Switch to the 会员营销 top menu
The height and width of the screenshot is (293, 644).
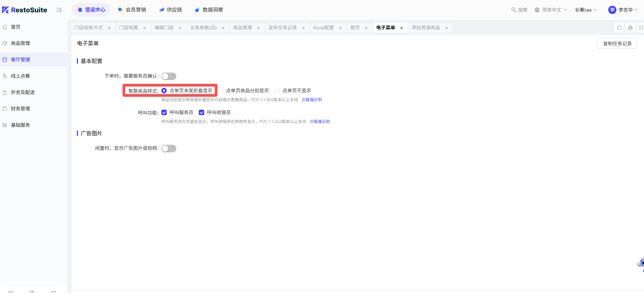pos(132,10)
